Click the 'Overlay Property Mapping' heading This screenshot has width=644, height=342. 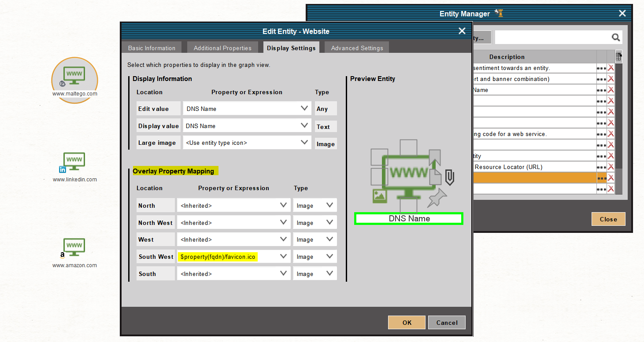(174, 171)
